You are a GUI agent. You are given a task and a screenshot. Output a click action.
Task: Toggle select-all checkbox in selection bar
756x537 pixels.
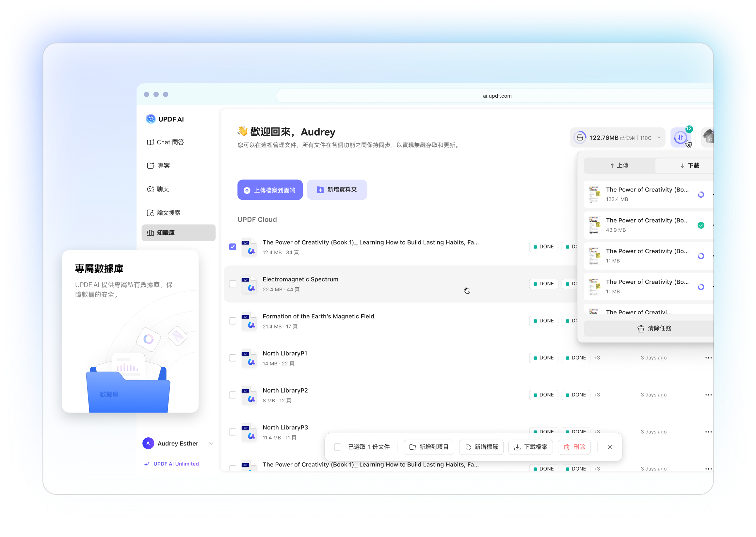click(x=338, y=447)
